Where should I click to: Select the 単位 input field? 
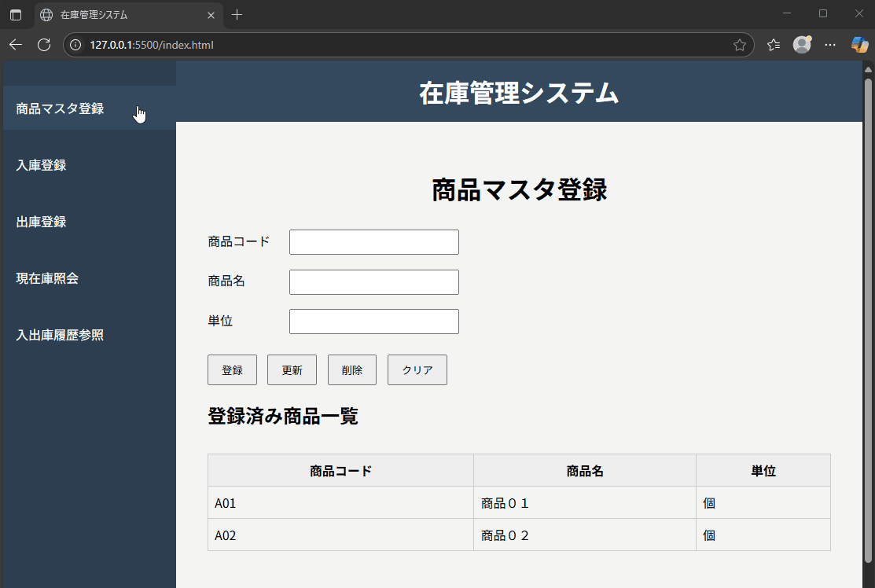coord(374,322)
